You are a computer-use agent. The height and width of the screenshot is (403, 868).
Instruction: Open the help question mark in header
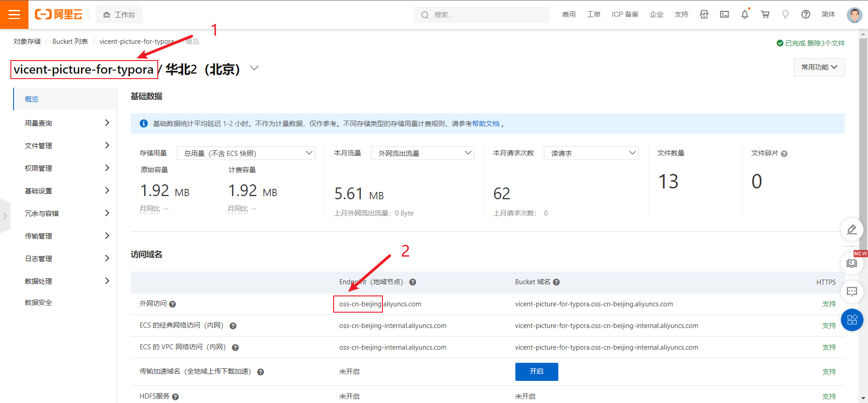click(806, 14)
